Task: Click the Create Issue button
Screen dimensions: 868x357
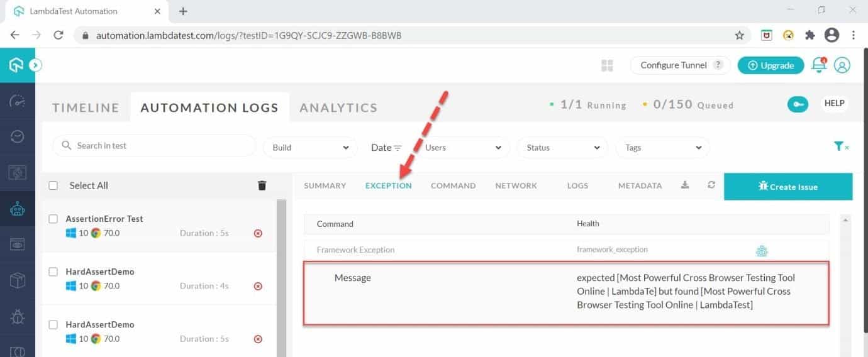Action: pyautogui.click(x=788, y=187)
